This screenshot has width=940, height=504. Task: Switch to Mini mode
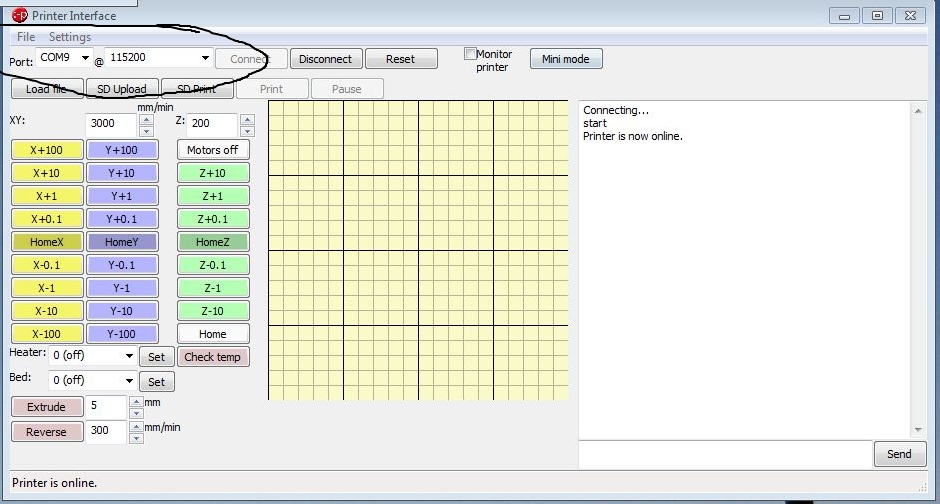(565, 59)
